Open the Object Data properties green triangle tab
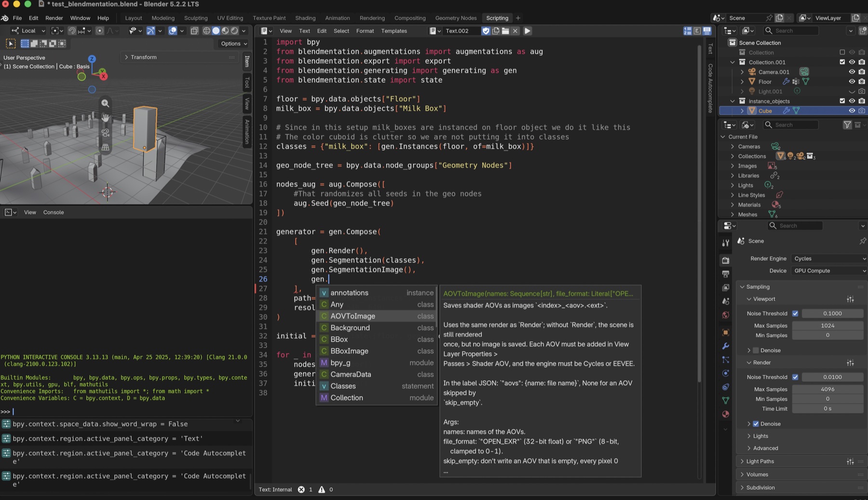The width and height of the screenshot is (868, 500). pyautogui.click(x=725, y=401)
